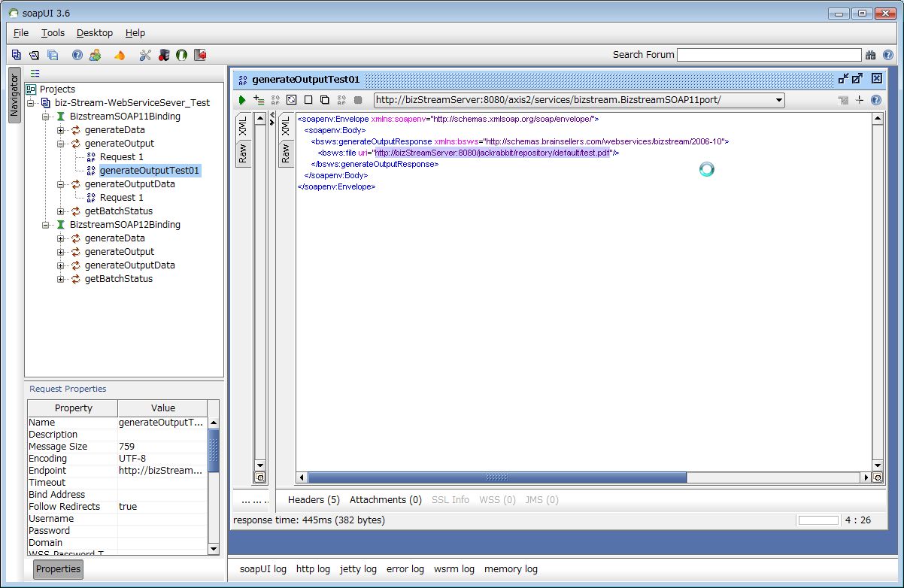Click the recreate request from schema icon
904x588 pixels.
coord(292,100)
